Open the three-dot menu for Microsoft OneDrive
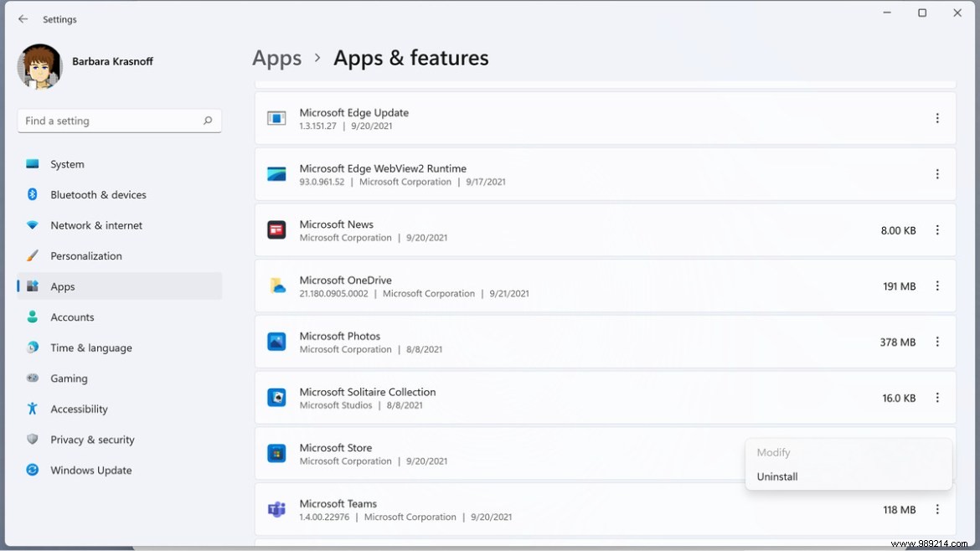This screenshot has height=551, width=980. [x=937, y=286]
